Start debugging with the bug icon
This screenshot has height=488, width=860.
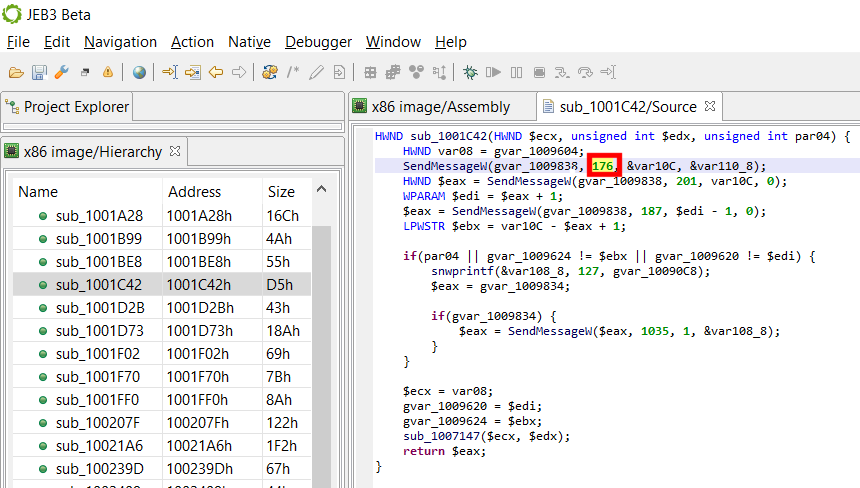[469, 72]
